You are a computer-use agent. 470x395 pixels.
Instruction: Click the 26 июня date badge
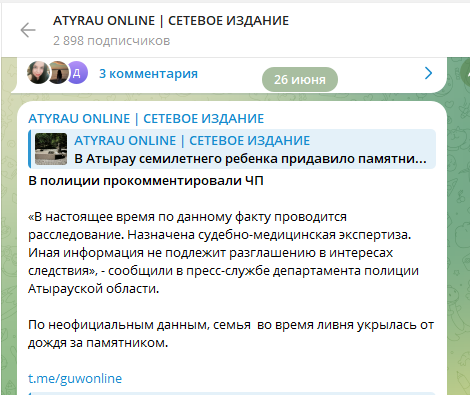coord(300,79)
